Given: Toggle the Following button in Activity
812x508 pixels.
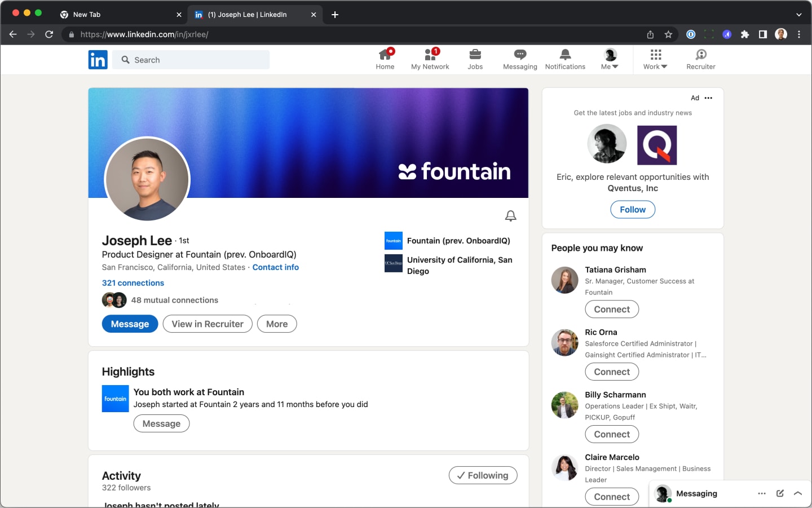Looking at the screenshot, I should coord(483,475).
